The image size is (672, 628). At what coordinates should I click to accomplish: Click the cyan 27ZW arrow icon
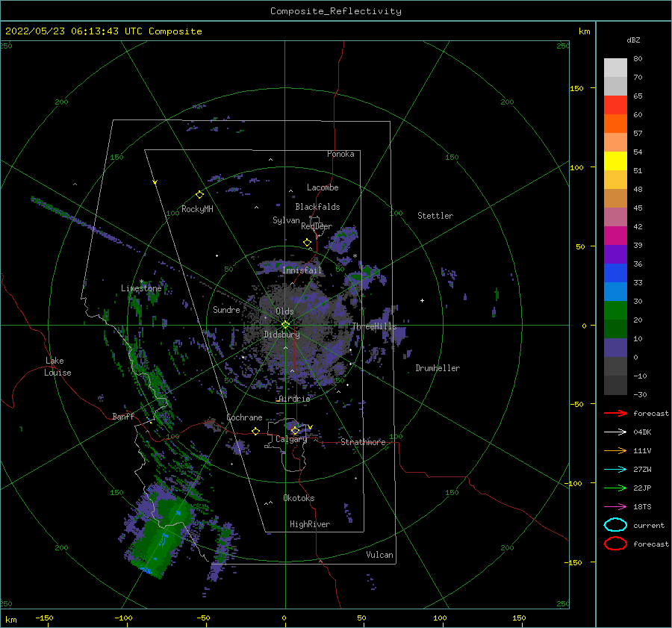[x=615, y=470]
